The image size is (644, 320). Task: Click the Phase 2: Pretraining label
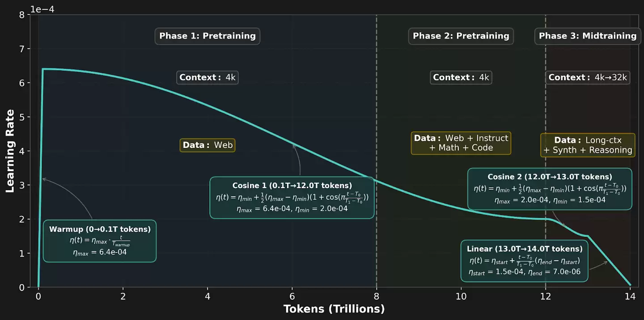(461, 36)
